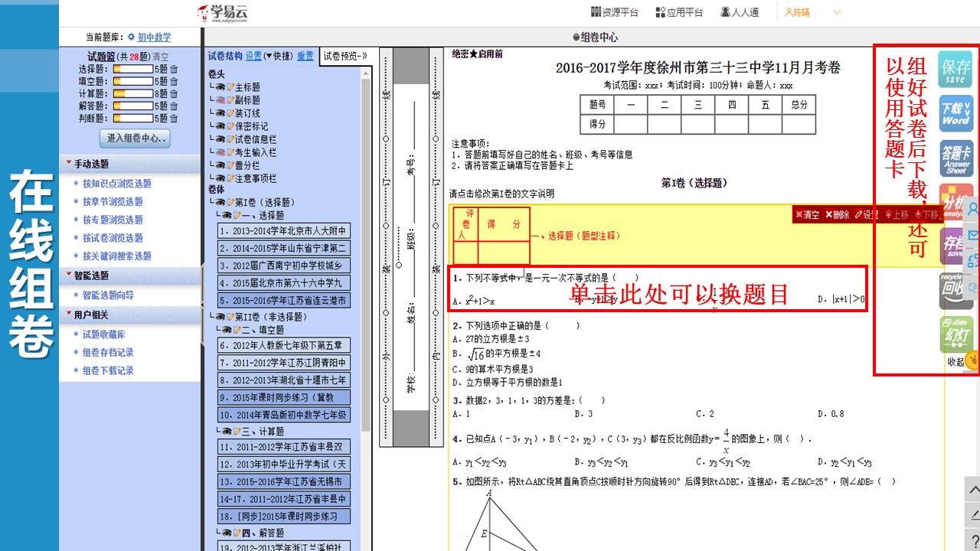The image size is (980, 551).
Task: Delete 计算题 from basket via trash icon
Action: tap(174, 94)
